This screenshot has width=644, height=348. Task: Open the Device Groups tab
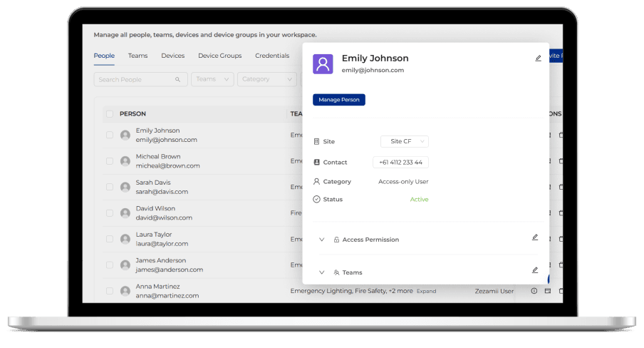219,56
